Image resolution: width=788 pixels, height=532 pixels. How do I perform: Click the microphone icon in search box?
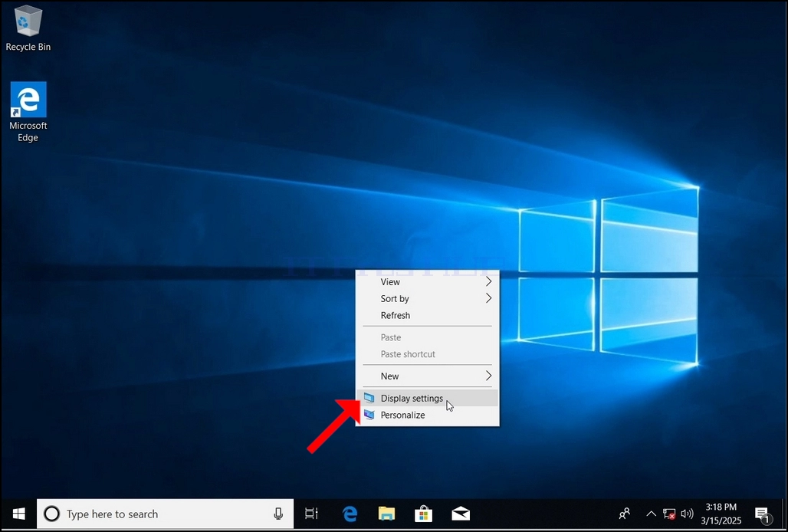[278, 514]
